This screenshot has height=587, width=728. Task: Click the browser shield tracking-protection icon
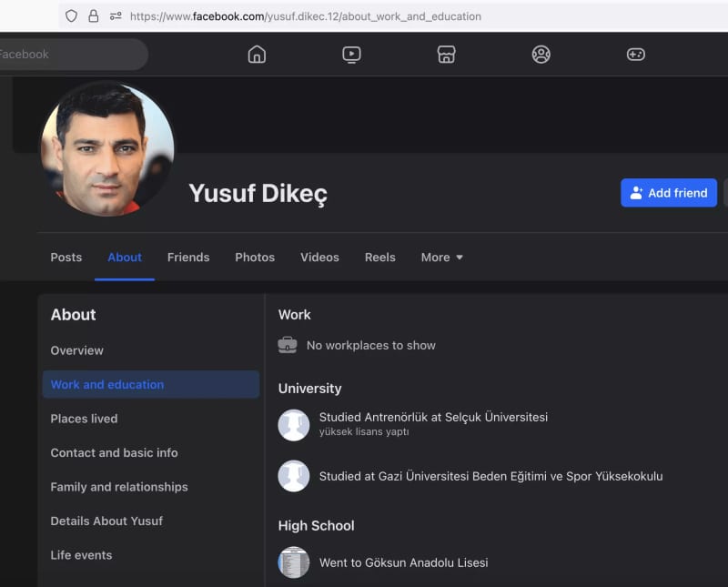(71, 16)
